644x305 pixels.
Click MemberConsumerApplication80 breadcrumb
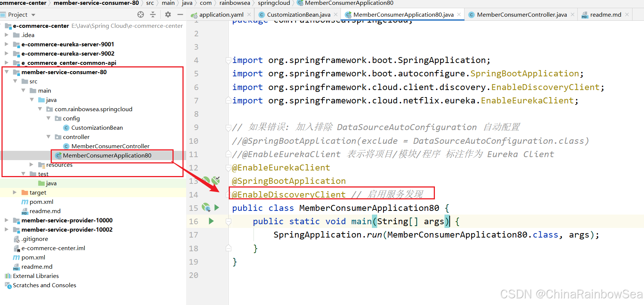(349, 3)
